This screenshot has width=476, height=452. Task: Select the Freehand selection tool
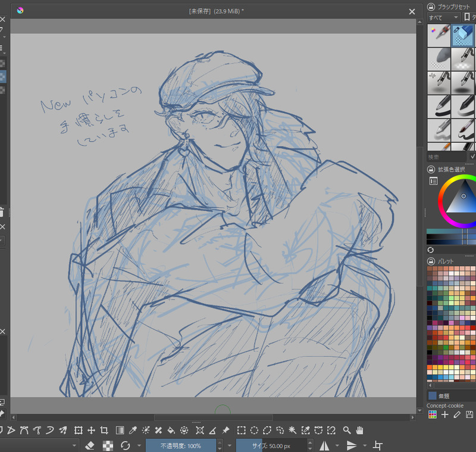coord(280,430)
